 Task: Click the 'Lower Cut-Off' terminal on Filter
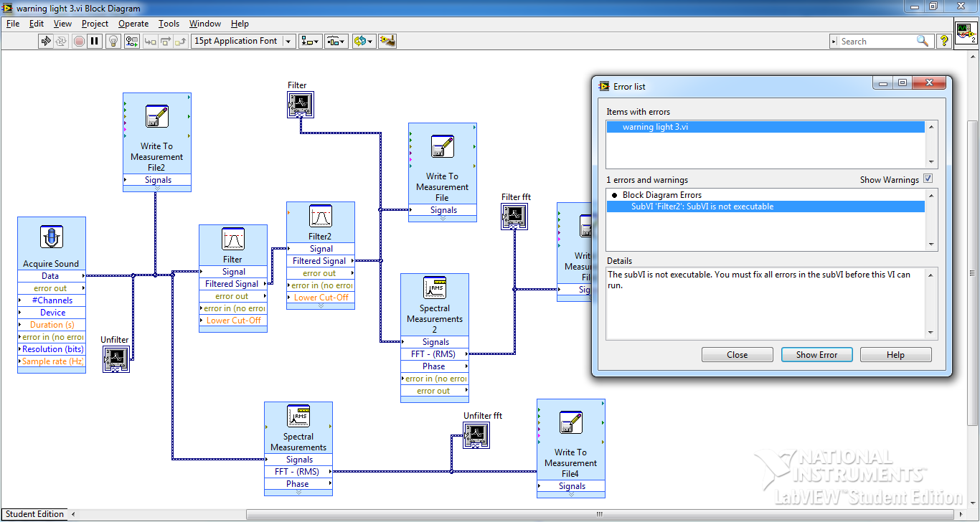(233, 321)
